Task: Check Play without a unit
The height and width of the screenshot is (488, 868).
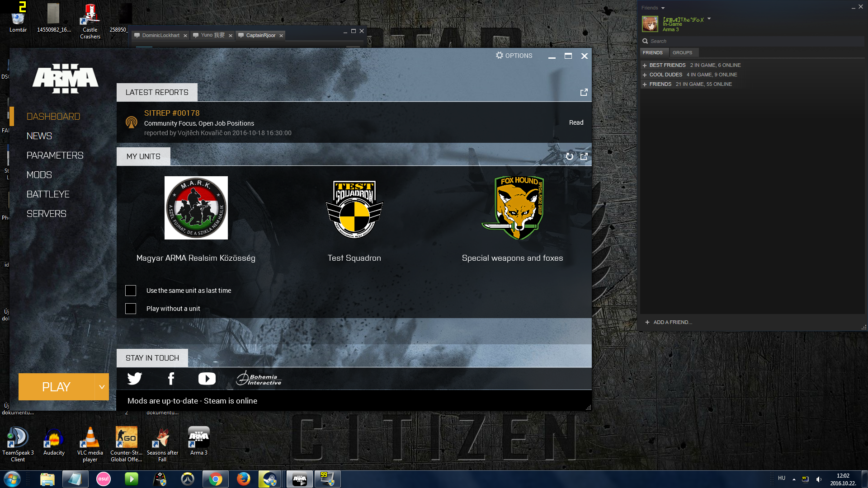Action: (x=131, y=309)
